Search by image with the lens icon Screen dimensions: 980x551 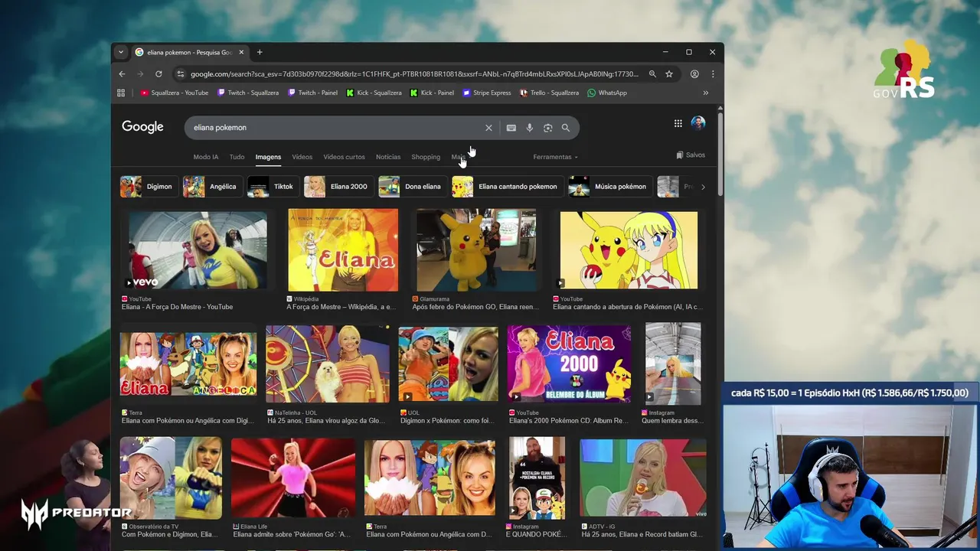tap(547, 128)
